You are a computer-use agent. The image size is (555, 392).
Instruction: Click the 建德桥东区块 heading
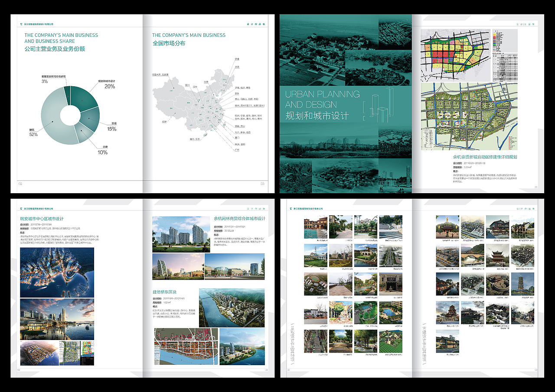point(164,292)
